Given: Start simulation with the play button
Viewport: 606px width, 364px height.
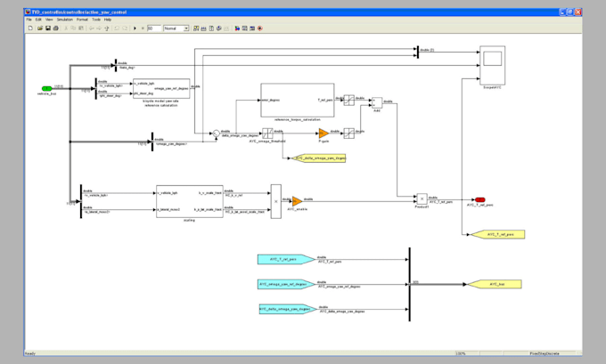Looking at the screenshot, I should 135,28.
